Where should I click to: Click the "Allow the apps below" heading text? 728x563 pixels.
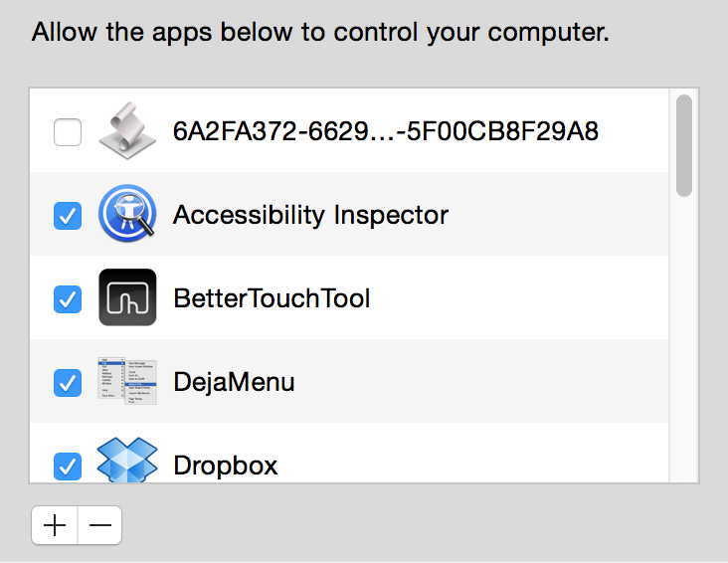(x=320, y=32)
